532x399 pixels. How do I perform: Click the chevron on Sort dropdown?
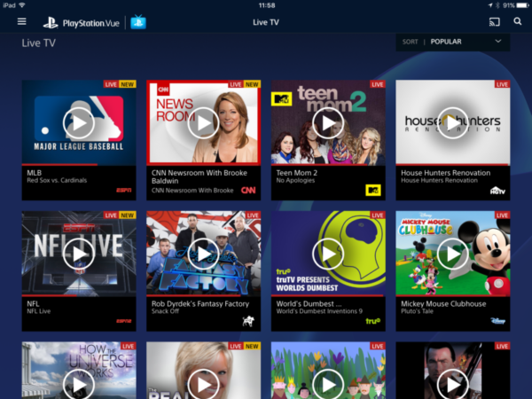pos(498,42)
